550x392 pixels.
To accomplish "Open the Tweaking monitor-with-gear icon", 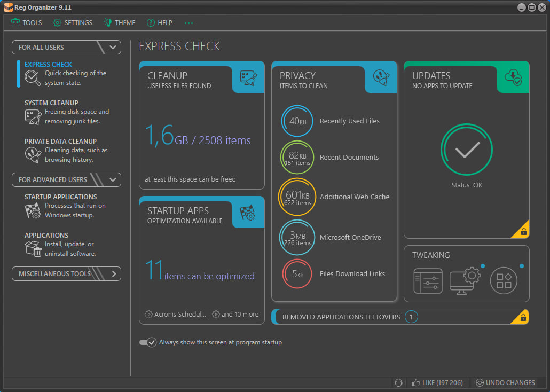I will pyautogui.click(x=466, y=281).
